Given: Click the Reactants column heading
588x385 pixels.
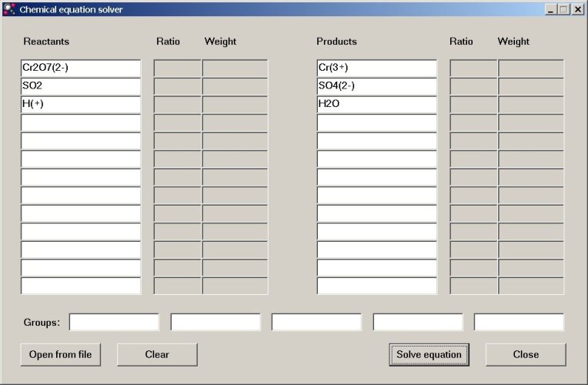Looking at the screenshot, I should (x=46, y=42).
